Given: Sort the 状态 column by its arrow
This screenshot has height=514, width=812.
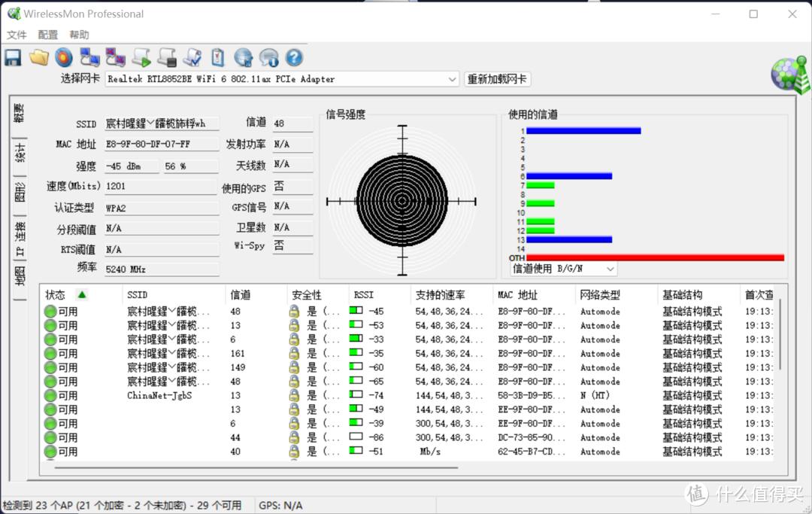Looking at the screenshot, I should click(81, 294).
